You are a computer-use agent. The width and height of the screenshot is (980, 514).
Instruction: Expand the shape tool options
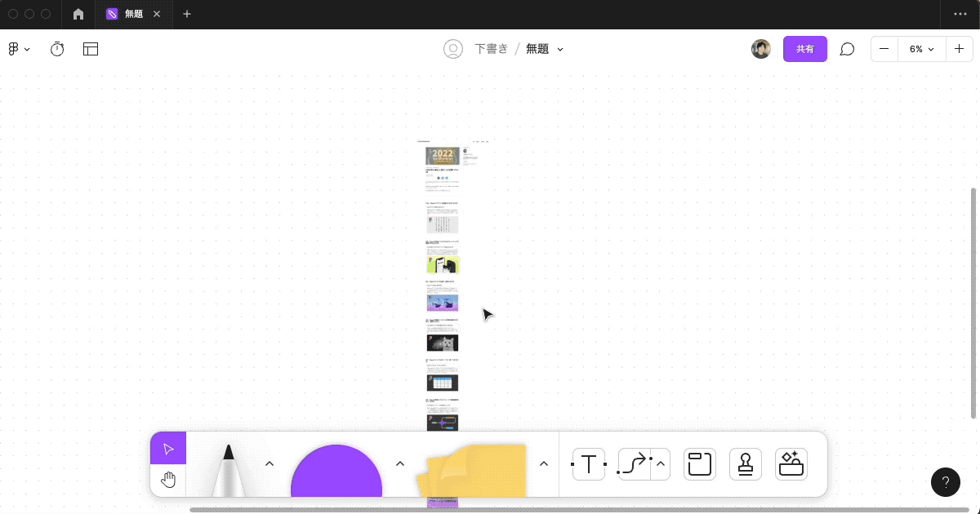[x=400, y=463]
